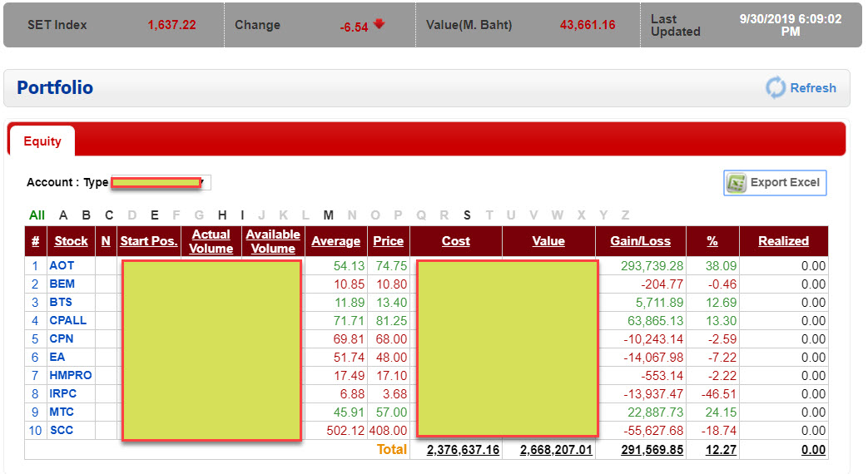The height and width of the screenshot is (474, 868).
Task: Click BTS gain value 5,711.89
Action: [659, 303]
